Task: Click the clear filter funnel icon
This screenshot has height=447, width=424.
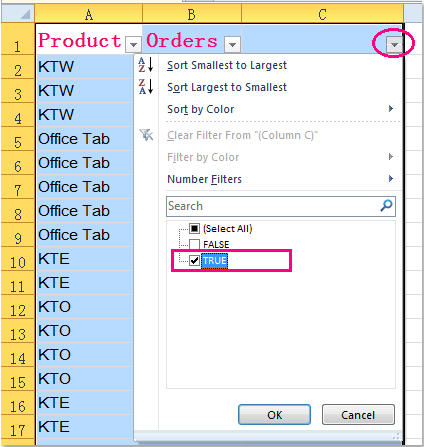Action: 146,135
